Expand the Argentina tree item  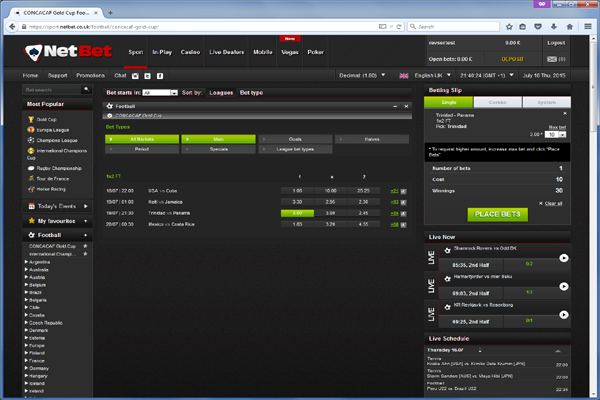pos(38,262)
